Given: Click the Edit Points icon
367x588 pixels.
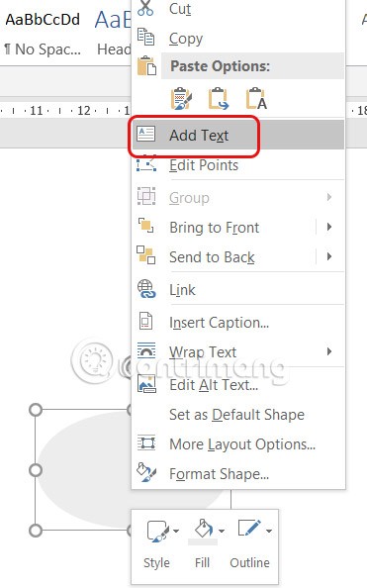Looking at the screenshot, I should coord(146,164).
